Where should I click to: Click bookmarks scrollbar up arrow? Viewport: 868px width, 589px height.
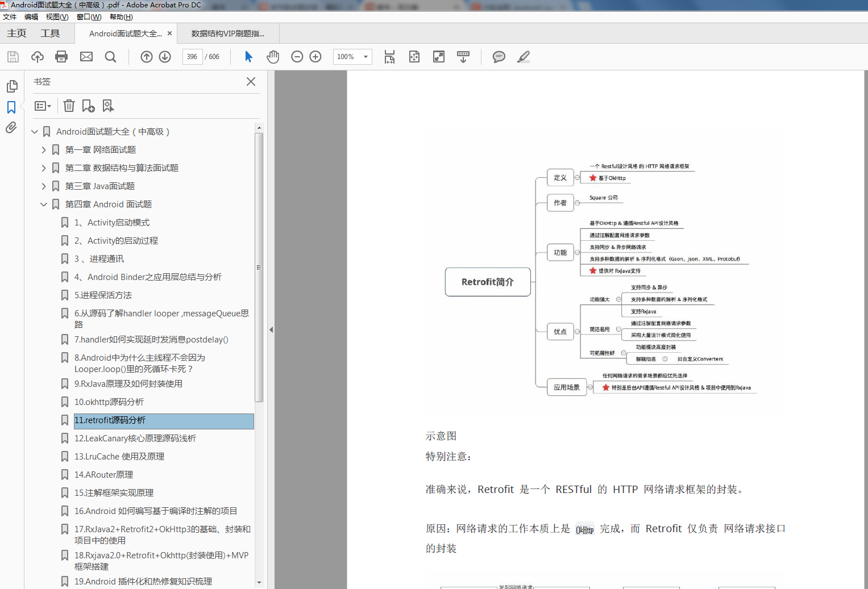click(259, 127)
